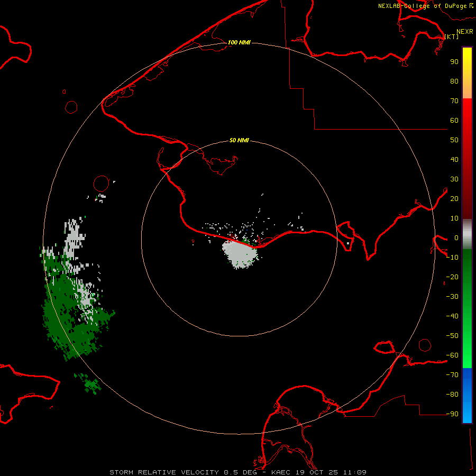
Task: Click the "100 NMI" range ring label
Action: click(x=239, y=42)
